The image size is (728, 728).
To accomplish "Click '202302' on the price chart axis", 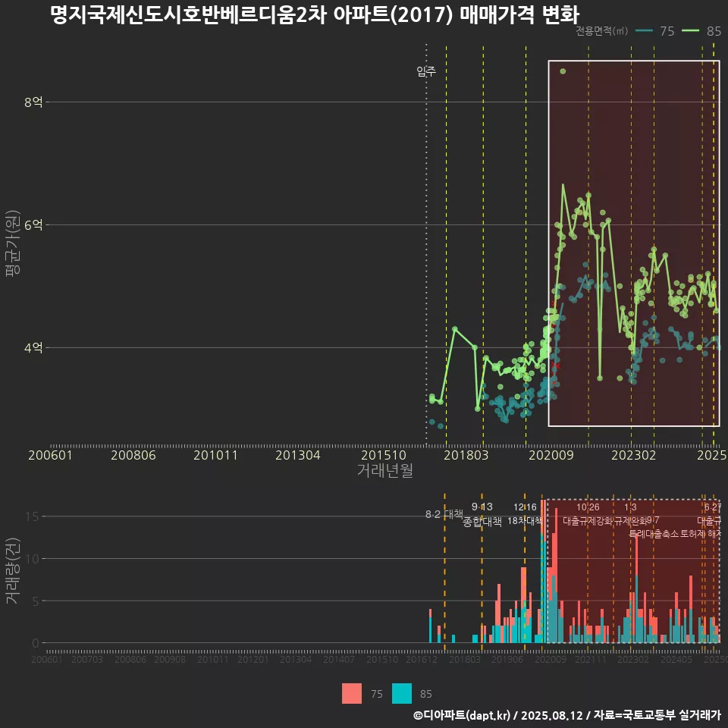I will coord(634,455).
